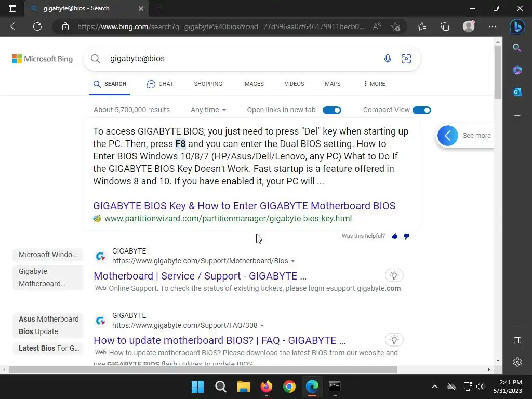Give thumbs down for answer
Image resolution: width=532 pixels, height=399 pixels.
(x=406, y=236)
